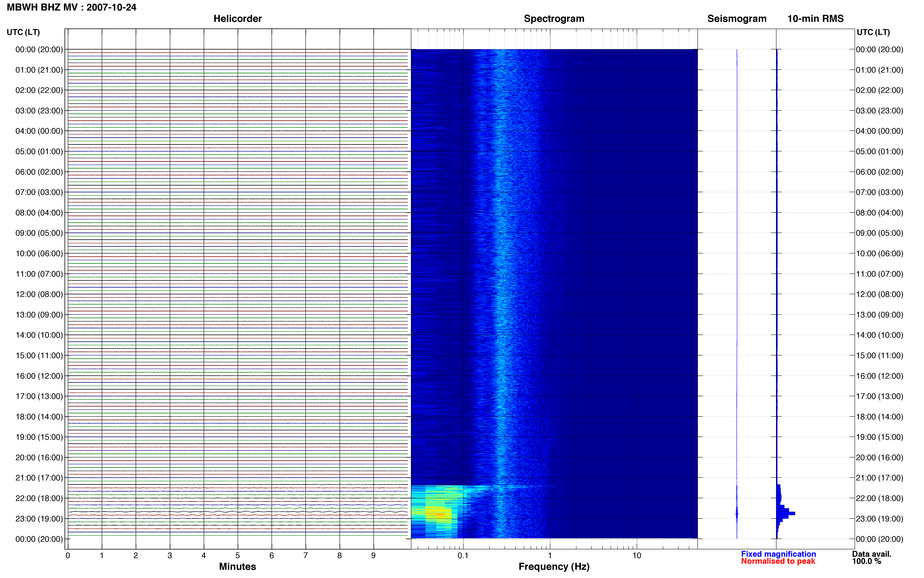Click the '10-min RMS' panel heading

[816, 19]
